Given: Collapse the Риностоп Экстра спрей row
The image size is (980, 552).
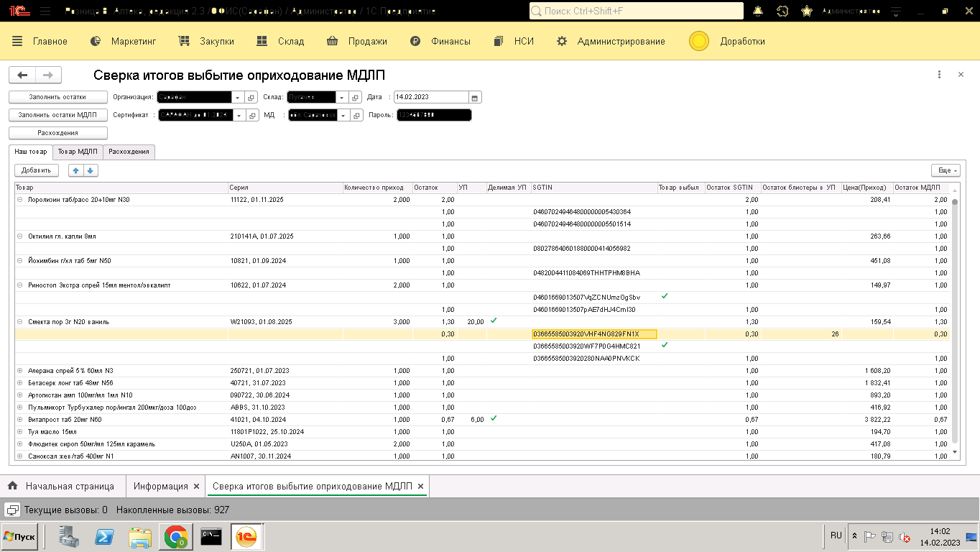Looking at the screenshot, I should [x=20, y=285].
